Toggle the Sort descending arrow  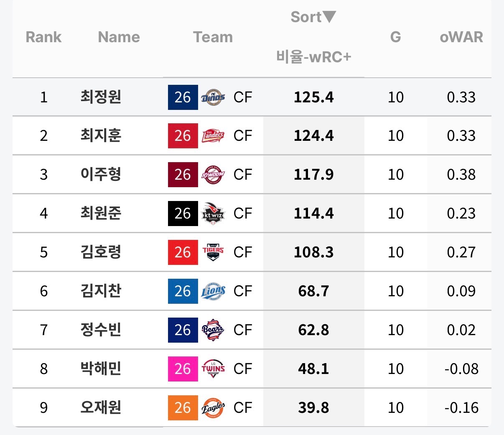tap(329, 17)
